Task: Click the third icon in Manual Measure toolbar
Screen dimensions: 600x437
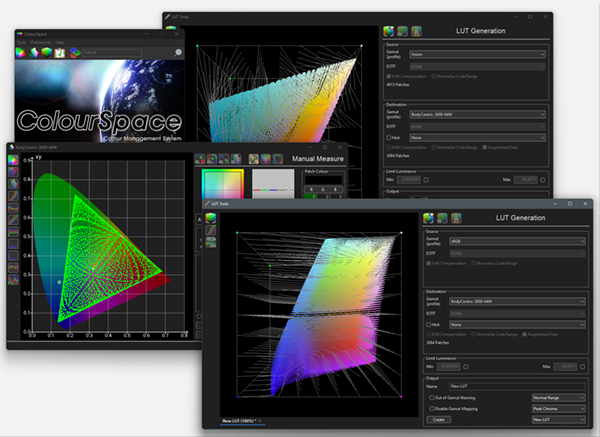Action: point(224,159)
